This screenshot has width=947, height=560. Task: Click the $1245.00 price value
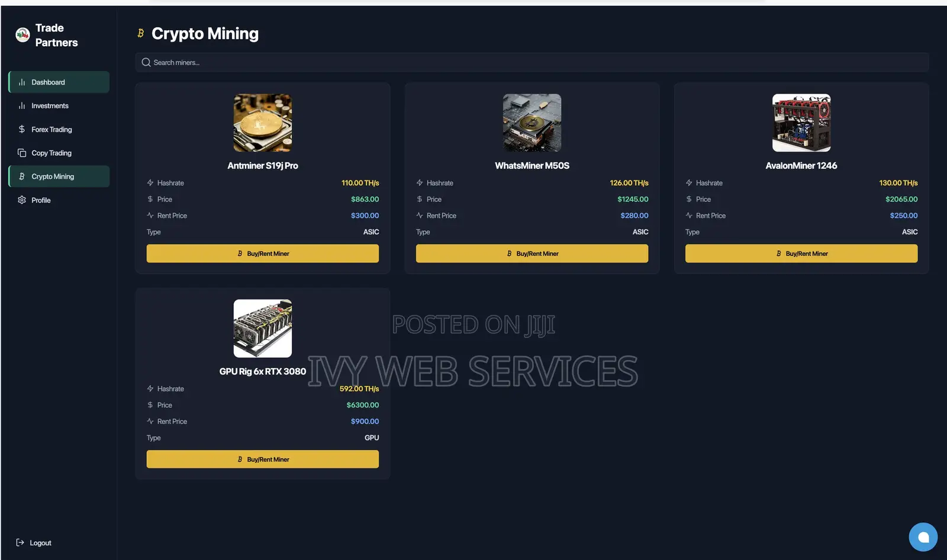click(633, 199)
